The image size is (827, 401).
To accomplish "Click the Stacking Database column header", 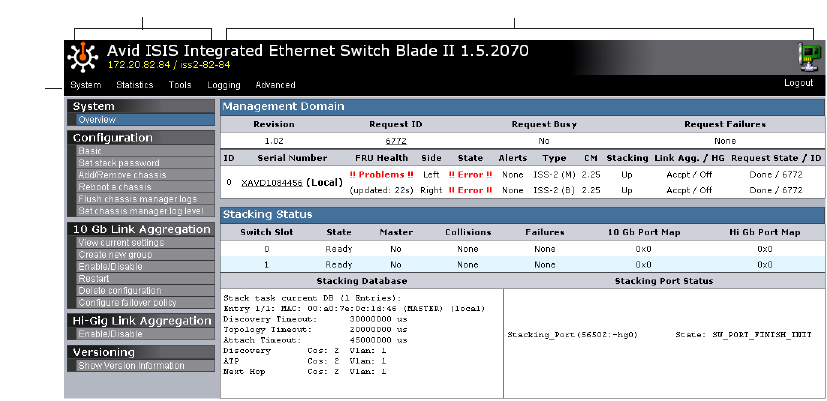I will pos(362,281).
